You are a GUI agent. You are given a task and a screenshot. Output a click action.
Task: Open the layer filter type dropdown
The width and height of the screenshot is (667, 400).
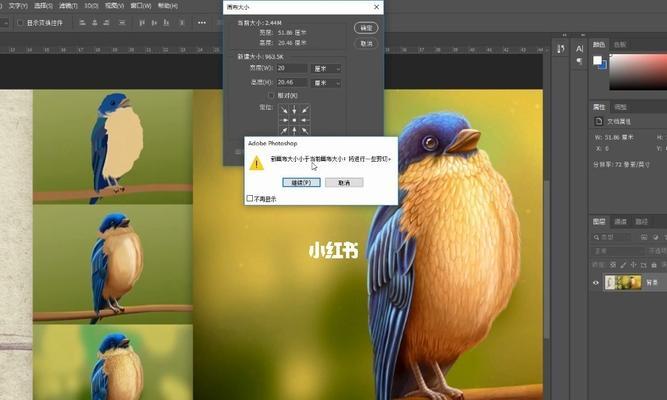pyautogui.click(x=614, y=237)
